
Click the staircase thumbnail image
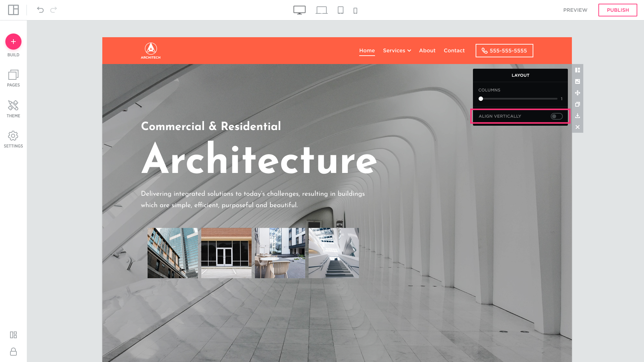click(x=333, y=253)
